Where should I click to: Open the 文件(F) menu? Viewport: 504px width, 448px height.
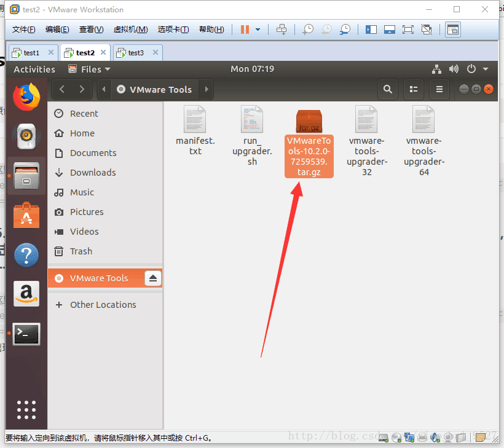(x=23, y=29)
